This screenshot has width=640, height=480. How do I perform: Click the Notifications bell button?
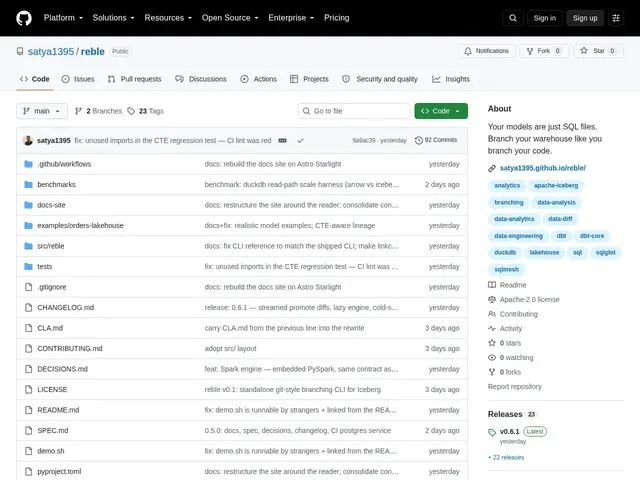coord(486,51)
